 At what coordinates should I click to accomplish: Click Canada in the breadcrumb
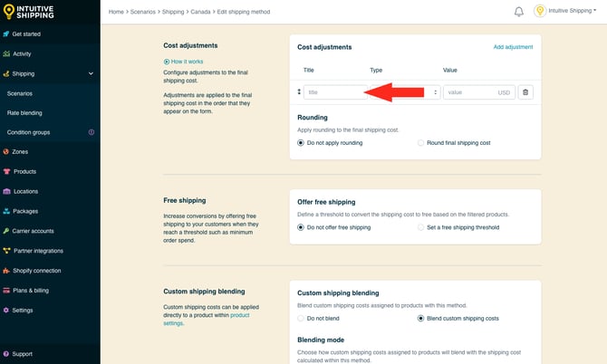point(200,12)
